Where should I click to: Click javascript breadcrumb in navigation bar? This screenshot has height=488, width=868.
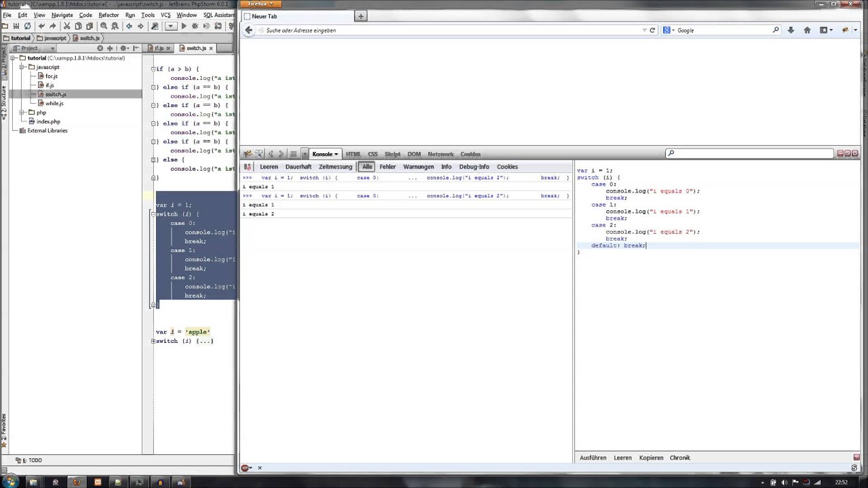pyautogui.click(x=52, y=38)
